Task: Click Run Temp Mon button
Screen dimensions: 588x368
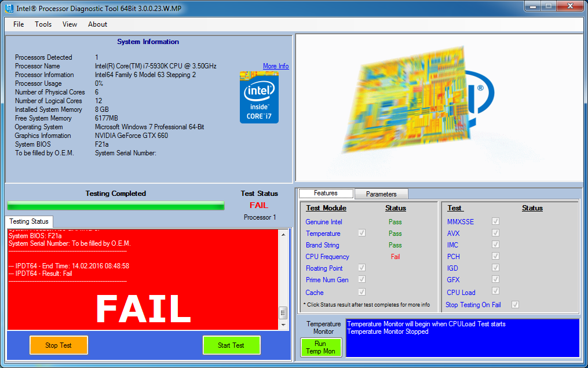Action: pos(321,347)
